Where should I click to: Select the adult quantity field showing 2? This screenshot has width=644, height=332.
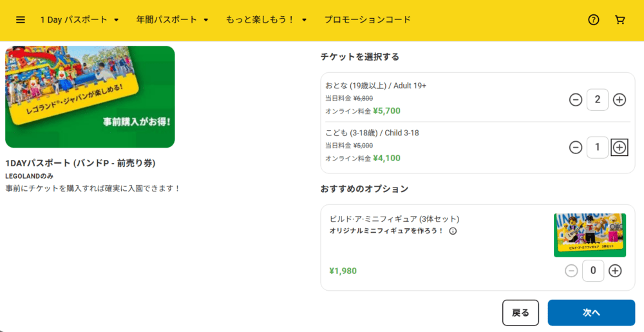click(598, 99)
